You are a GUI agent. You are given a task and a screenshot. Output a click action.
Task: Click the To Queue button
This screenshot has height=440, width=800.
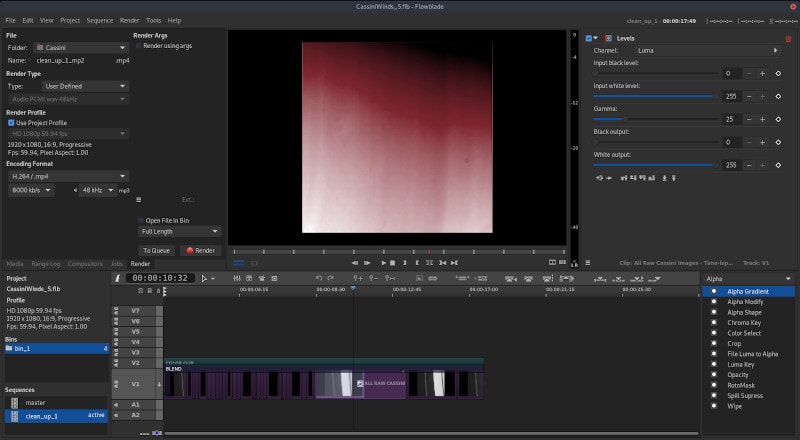[x=155, y=250]
